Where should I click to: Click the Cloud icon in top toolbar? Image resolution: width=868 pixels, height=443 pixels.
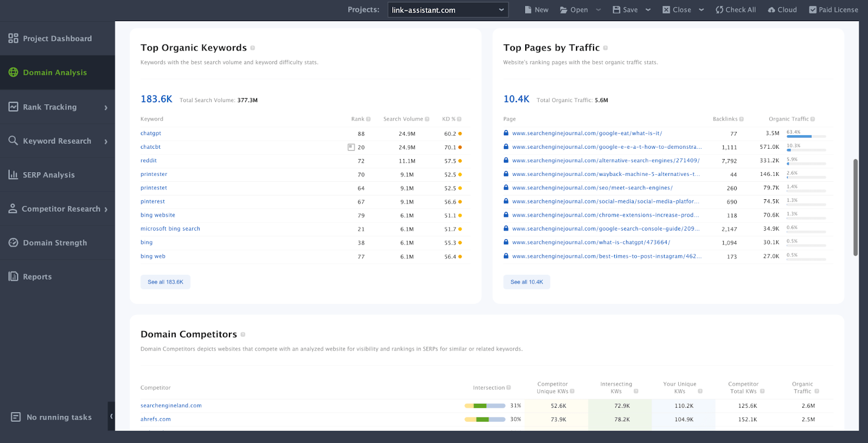[771, 10]
